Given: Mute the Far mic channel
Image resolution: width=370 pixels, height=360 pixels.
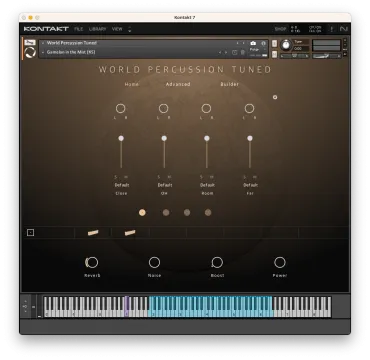Looking at the screenshot, I should tap(255, 177).
